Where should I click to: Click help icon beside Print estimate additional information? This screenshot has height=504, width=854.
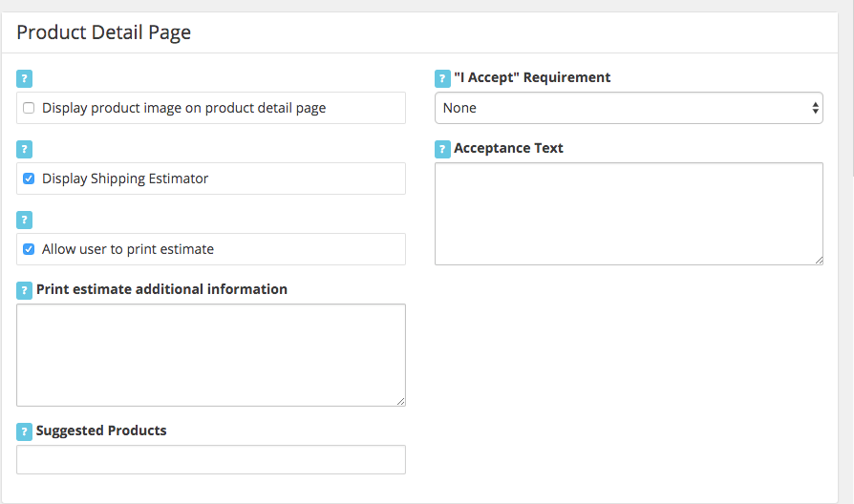point(24,290)
